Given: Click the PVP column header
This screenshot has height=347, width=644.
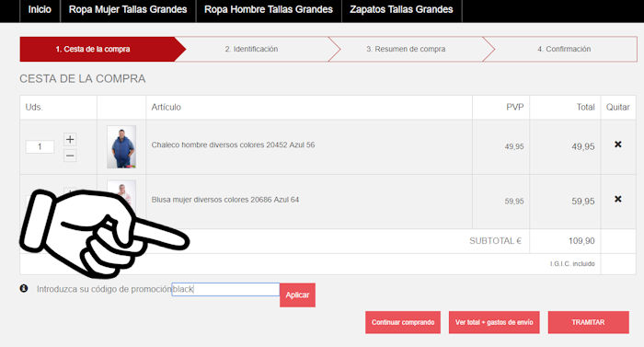Looking at the screenshot, I should [514, 108].
